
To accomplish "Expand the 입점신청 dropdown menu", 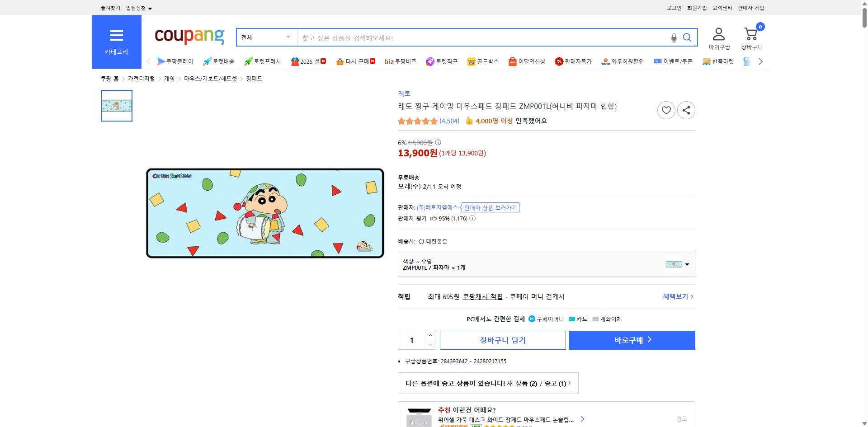I will click(x=138, y=8).
